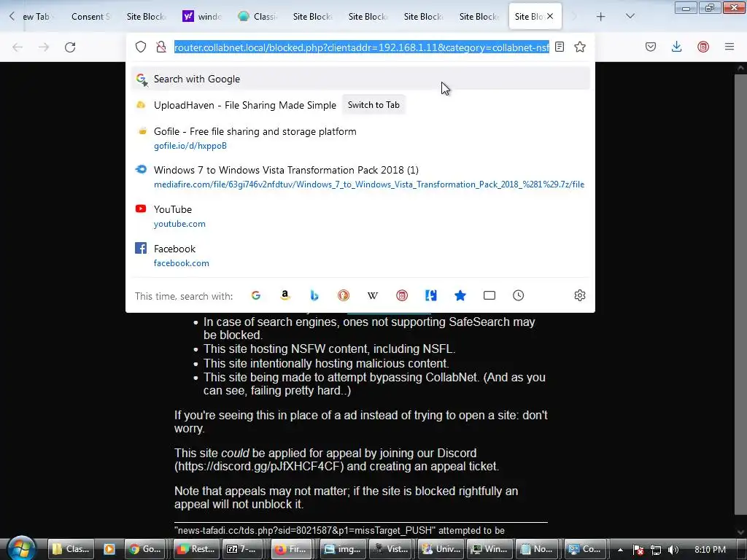Open a new tab with plus button
The height and width of the screenshot is (560, 747).
pyautogui.click(x=601, y=17)
